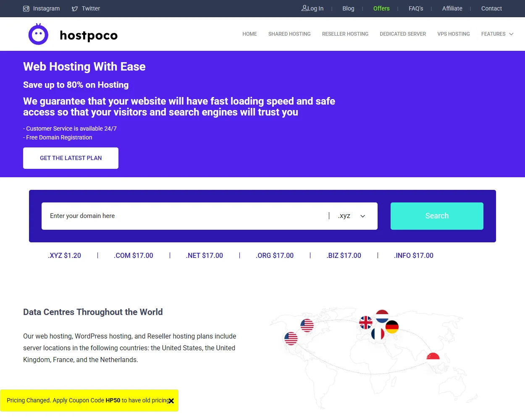Open the Instagram icon in the top bar
Image resolution: width=525 pixels, height=420 pixels.
point(26,8)
